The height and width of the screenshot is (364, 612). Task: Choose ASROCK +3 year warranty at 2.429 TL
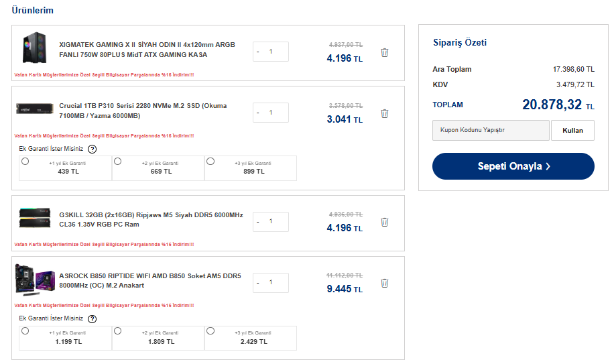(210, 331)
